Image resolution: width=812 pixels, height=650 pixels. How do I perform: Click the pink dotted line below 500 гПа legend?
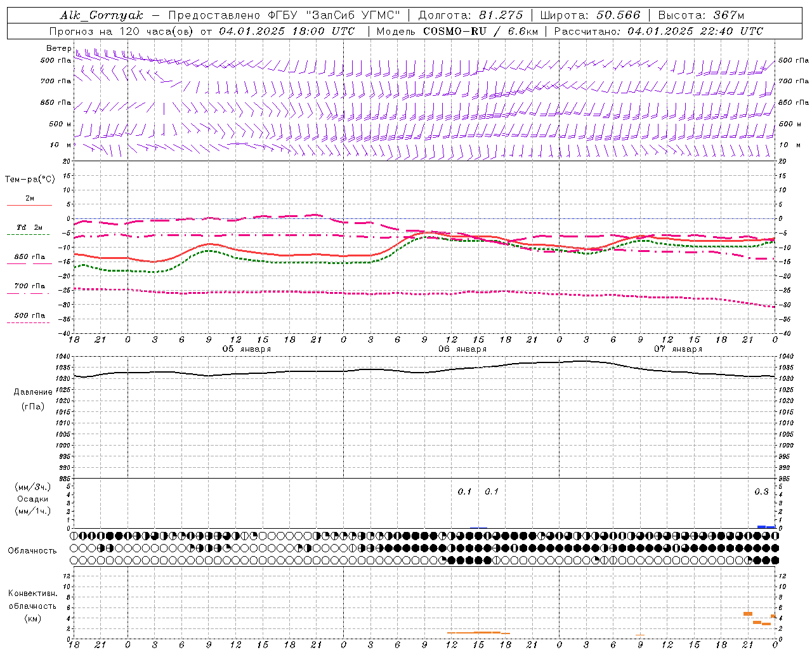28,322
